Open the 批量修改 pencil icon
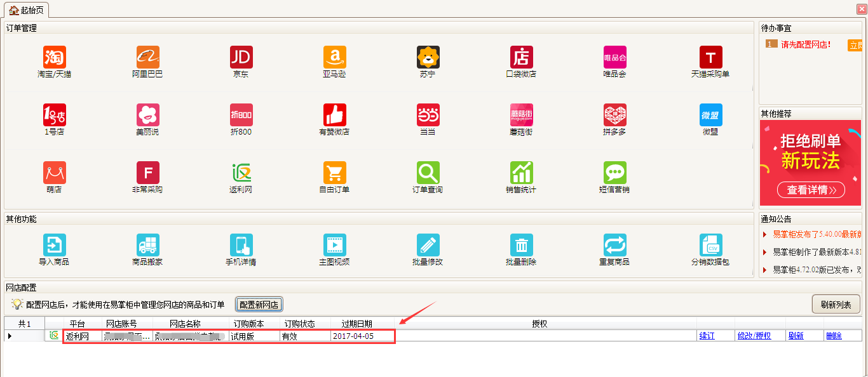Screen dimensions: 868x377 tap(428, 245)
